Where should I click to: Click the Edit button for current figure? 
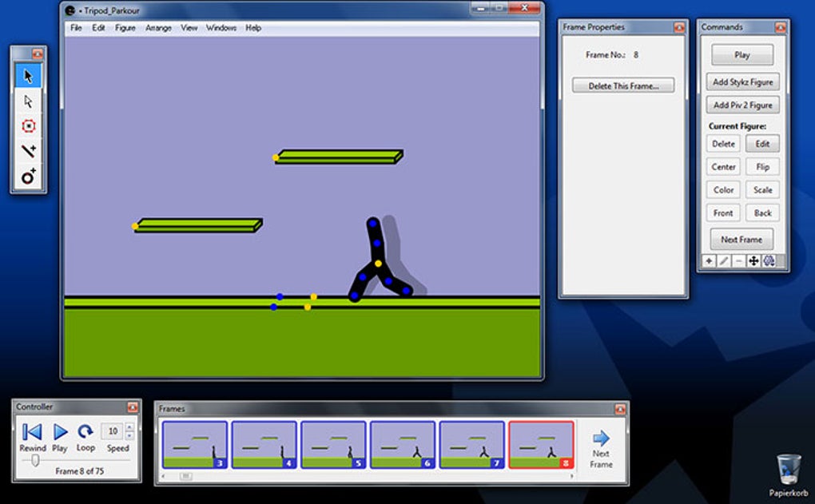click(x=762, y=144)
